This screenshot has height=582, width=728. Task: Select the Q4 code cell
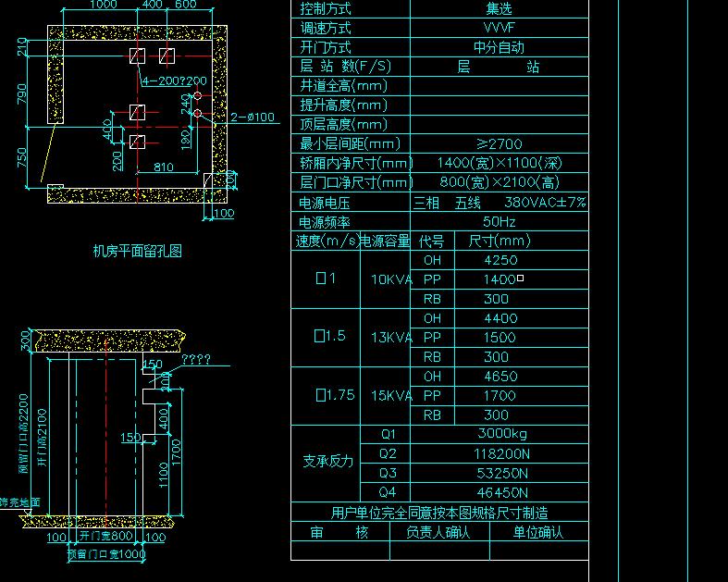[x=388, y=492]
